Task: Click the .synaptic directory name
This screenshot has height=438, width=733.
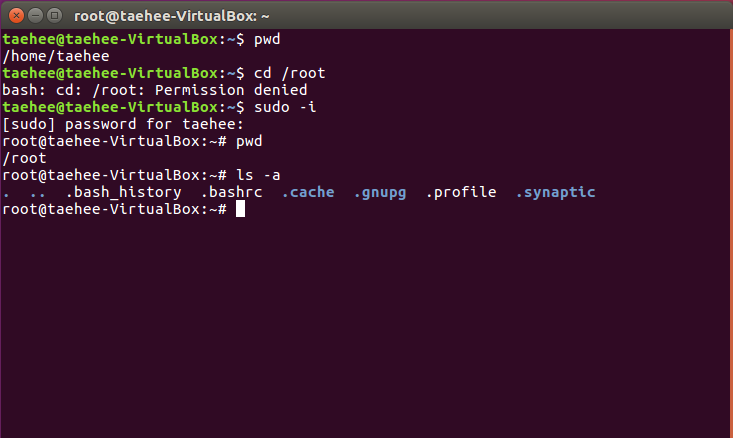Action: point(555,193)
